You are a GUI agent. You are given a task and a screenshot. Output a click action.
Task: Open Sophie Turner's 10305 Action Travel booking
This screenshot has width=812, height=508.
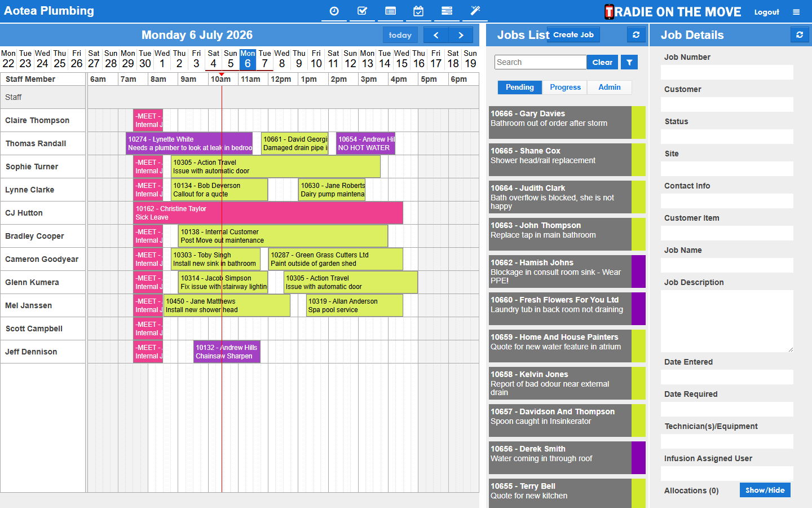(275, 167)
